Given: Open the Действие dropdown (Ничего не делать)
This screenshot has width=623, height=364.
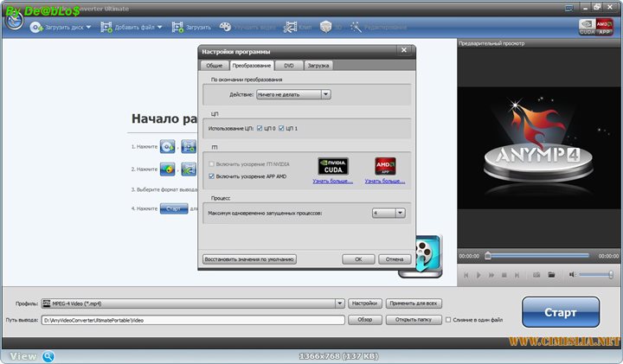Looking at the screenshot, I should coord(293,94).
